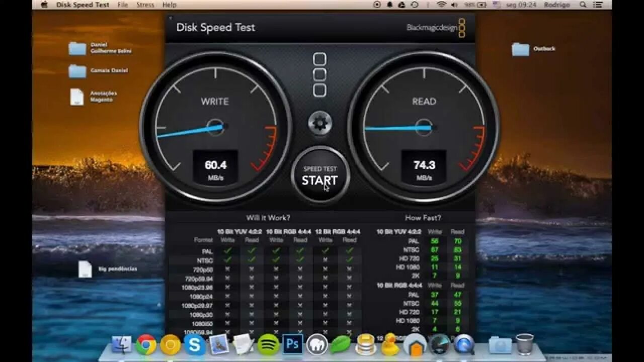Open Spotlight search magnifier in menu bar
The image size is (644, 362).
pyautogui.click(x=583, y=5)
